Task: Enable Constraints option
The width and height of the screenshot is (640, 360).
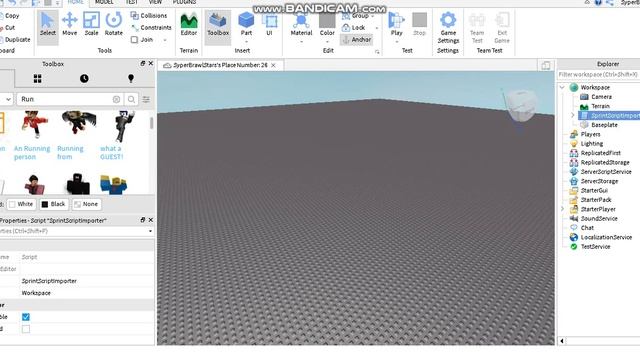Action: (151, 27)
